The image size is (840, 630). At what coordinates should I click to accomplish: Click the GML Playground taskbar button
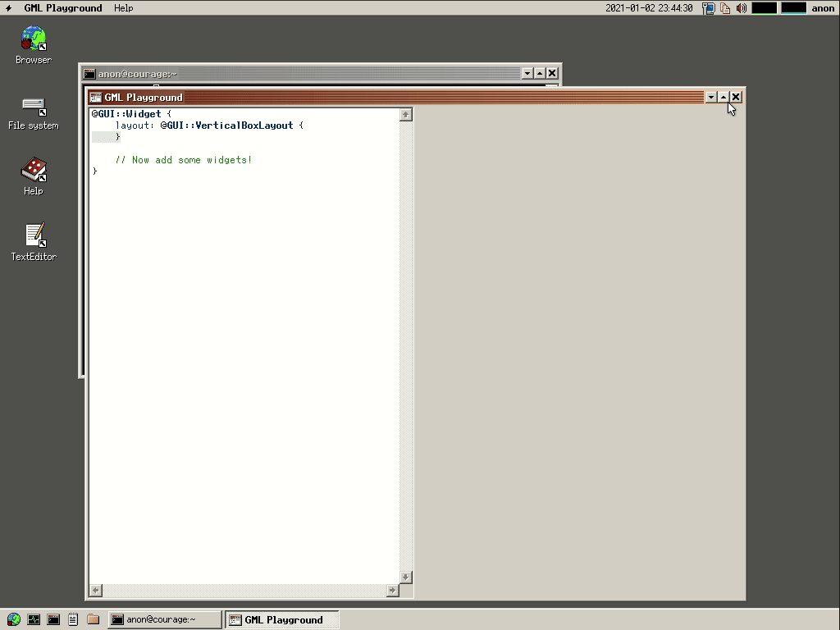282,619
